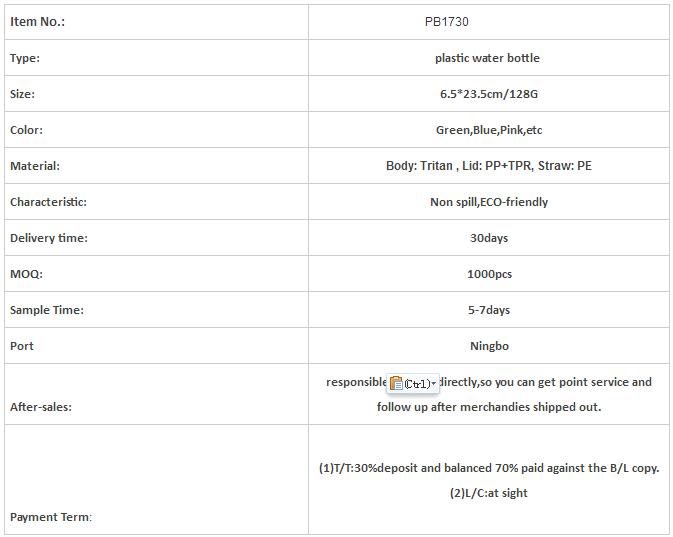The height and width of the screenshot is (537, 673).
Task: Click the Paste Options clipboard icon
Action: pyautogui.click(x=397, y=383)
